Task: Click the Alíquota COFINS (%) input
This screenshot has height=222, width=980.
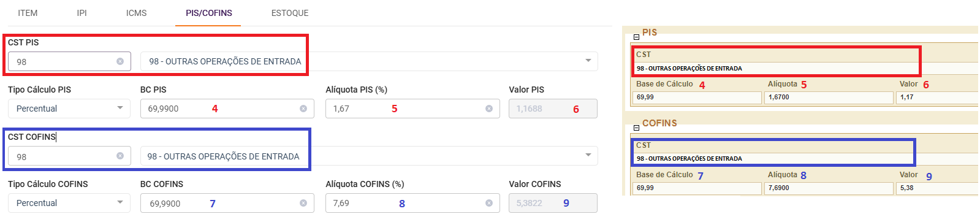Action: [x=412, y=203]
